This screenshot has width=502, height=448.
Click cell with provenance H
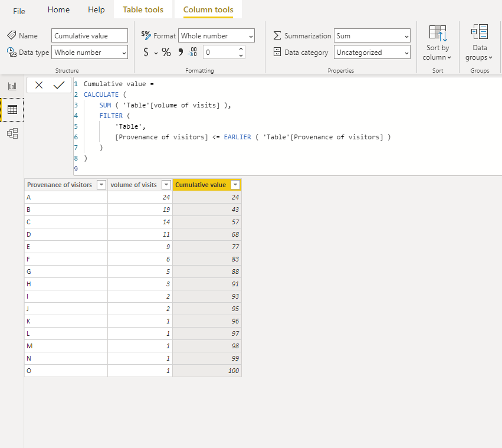(66, 284)
